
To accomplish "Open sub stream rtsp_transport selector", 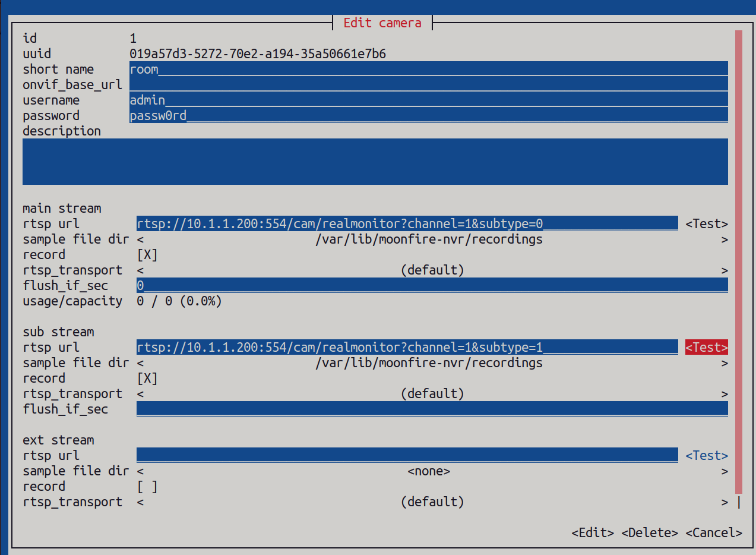I will pos(432,394).
